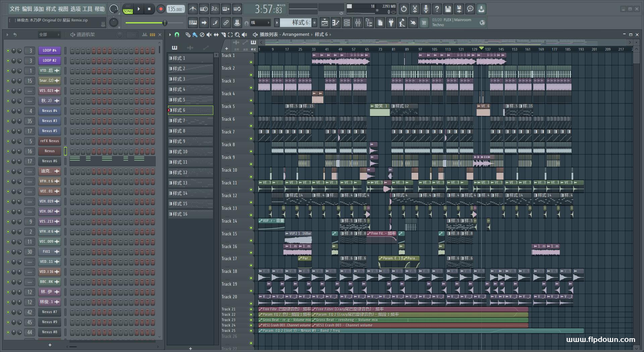Click the plus button beside 样式 6

[x=314, y=23]
